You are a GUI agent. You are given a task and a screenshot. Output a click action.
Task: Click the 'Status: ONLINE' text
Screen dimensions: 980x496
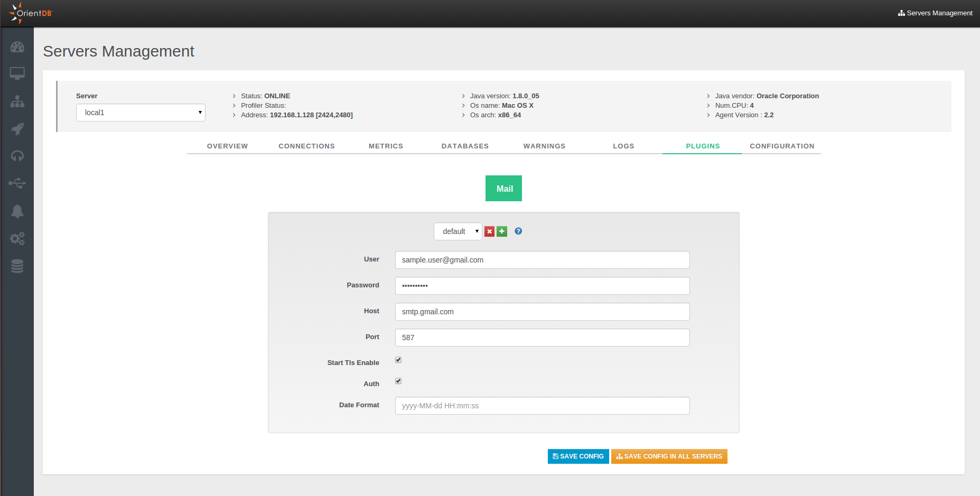(x=266, y=96)
